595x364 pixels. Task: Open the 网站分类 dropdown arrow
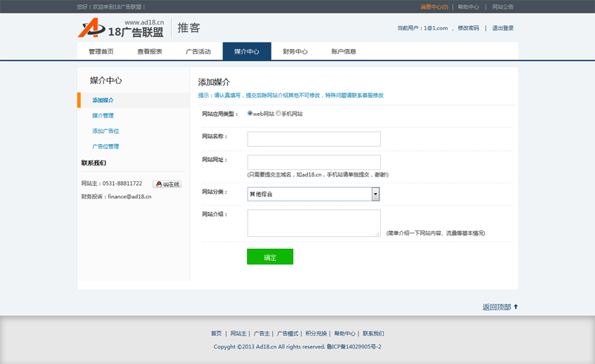[376, 194]
